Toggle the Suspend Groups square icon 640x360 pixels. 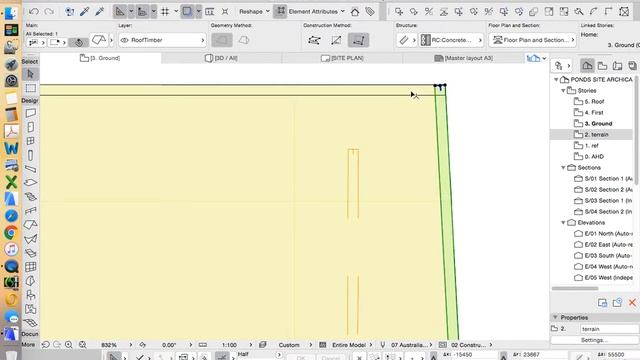[187, 11]
